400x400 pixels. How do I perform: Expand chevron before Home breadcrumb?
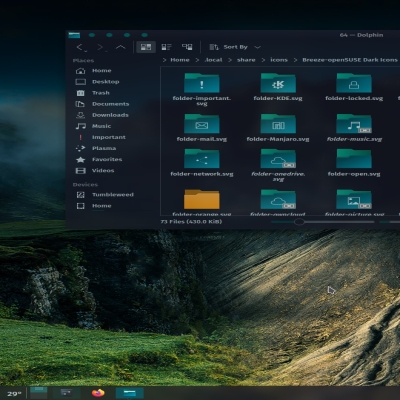pos(164,60)
